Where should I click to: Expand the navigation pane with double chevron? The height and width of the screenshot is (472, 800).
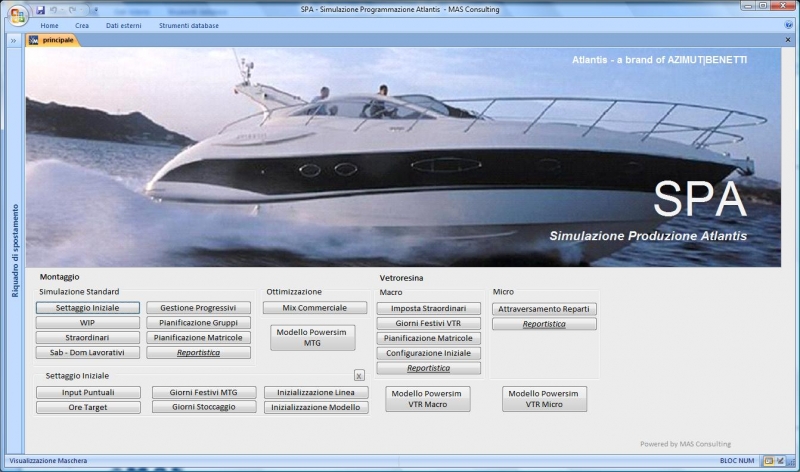tap(14, 41)
